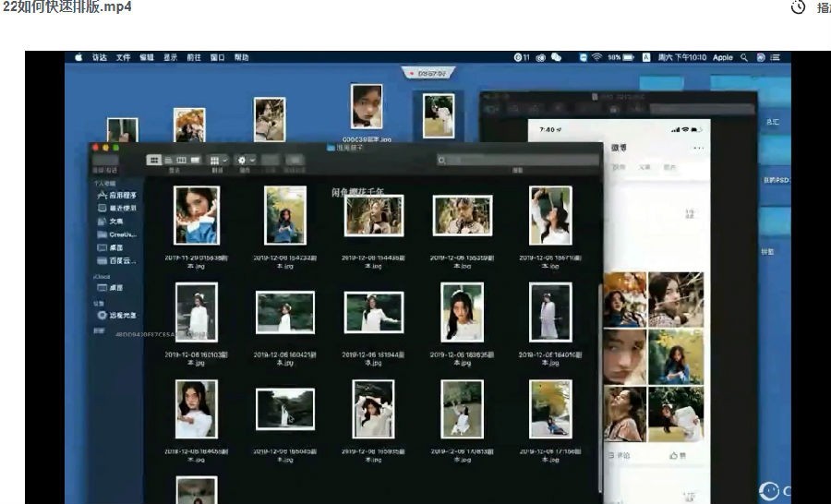The width and height of the screenshot is (831, 504).
Task: Select thumbnail 2019-12-06 164455 副本.jpg
Action: click(x=197, y=409)
